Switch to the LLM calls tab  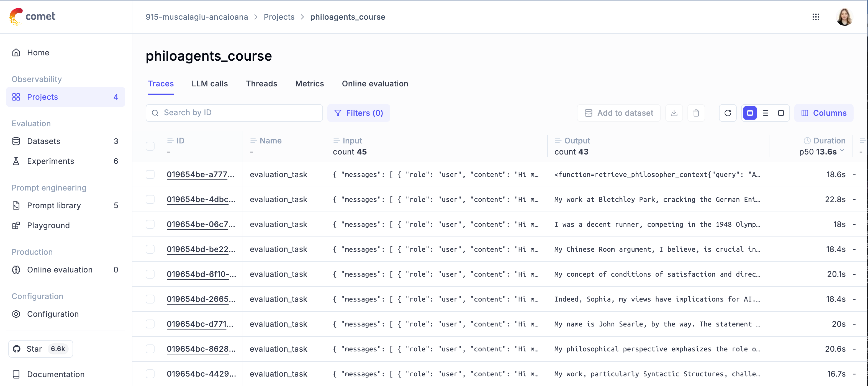coord(210,84)
